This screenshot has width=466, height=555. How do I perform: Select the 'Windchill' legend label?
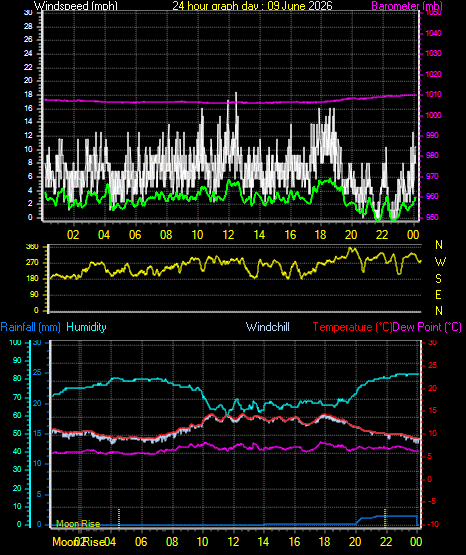(x=267, y=327)
